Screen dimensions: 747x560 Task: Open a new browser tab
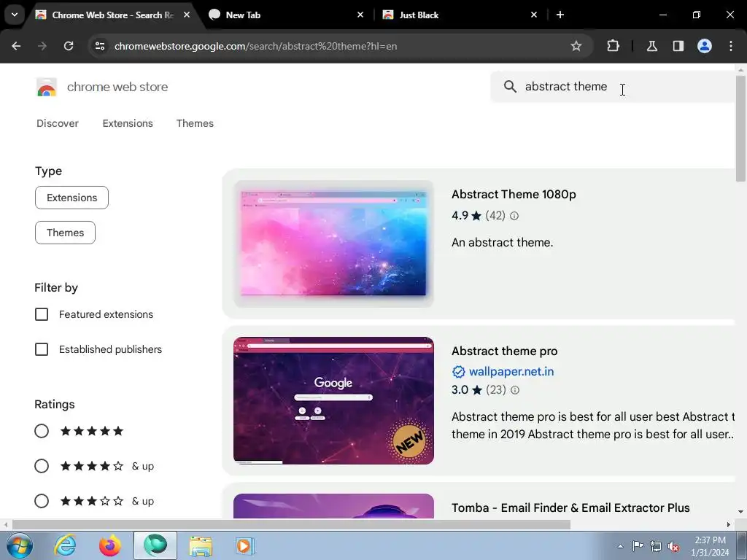[x=560, y=15]
